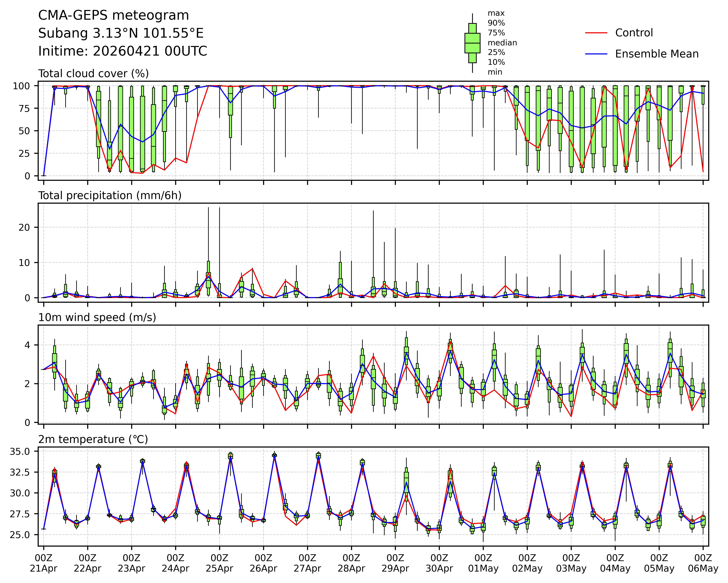Click the red Control legend line
728x583 pixels.
tap(596, 33)
